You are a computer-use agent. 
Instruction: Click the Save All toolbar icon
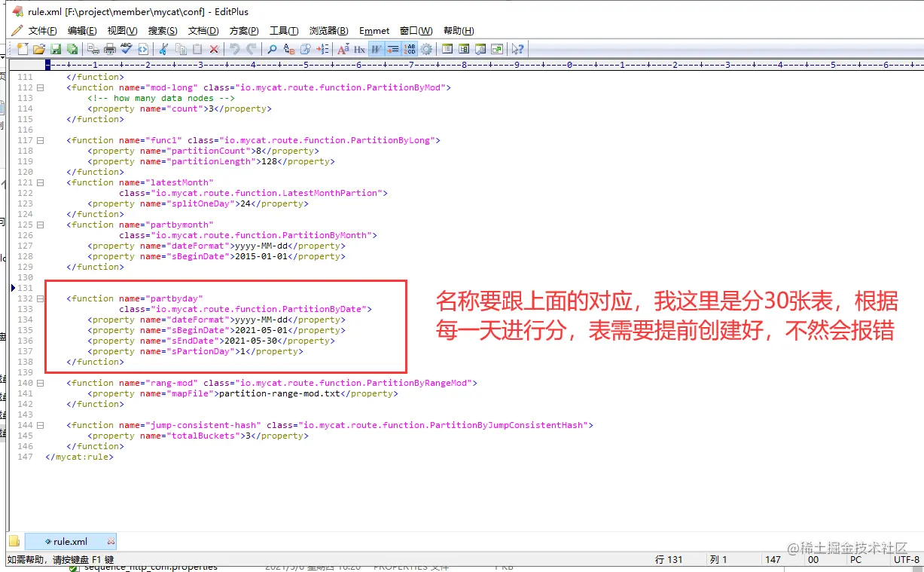point(72,49)
